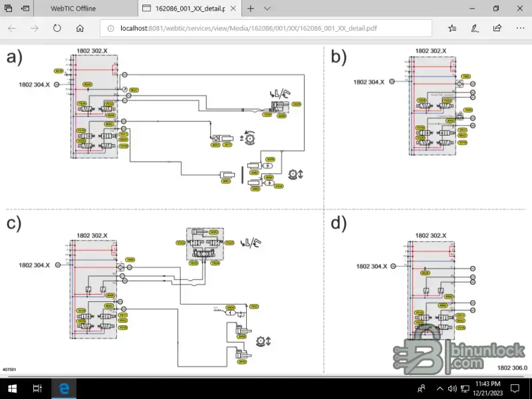Click the 'a)' diagram heading

point(15,57)
